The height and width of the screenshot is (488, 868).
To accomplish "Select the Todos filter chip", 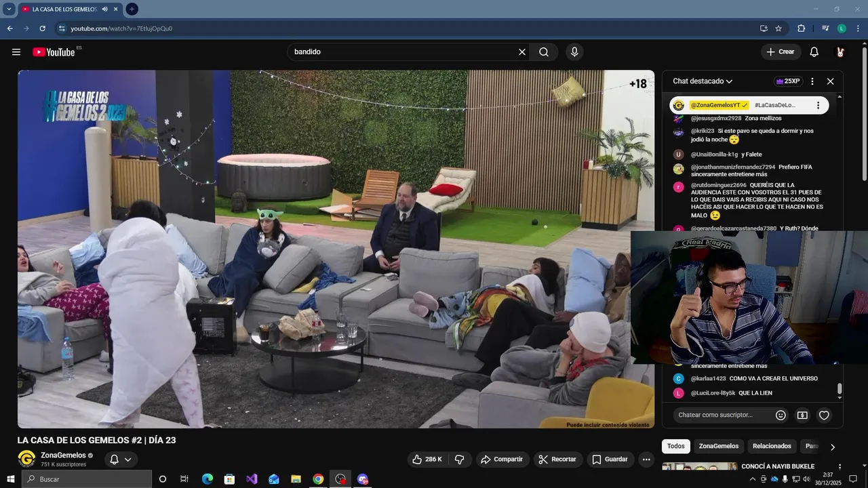I will pyautogui.click(x=675, y=446).
